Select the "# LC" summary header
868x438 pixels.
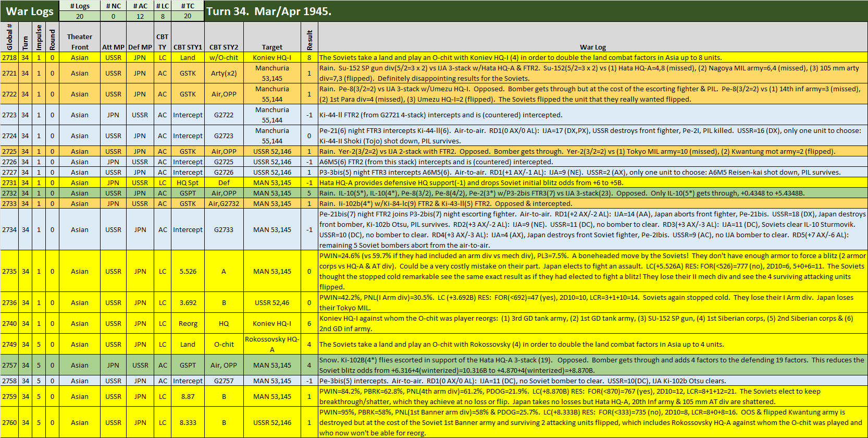[163, 6]
